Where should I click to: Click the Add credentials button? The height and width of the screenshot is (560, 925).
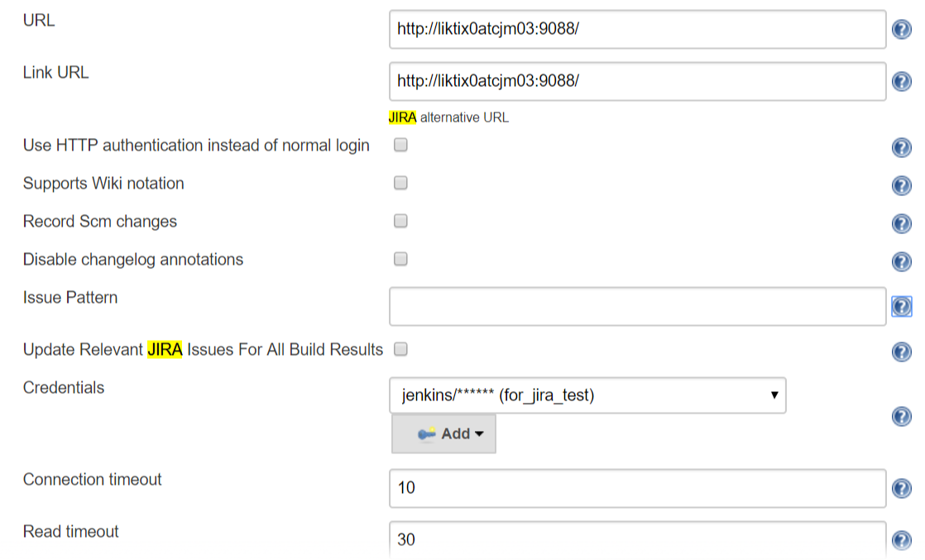click(x=443, y=433)
